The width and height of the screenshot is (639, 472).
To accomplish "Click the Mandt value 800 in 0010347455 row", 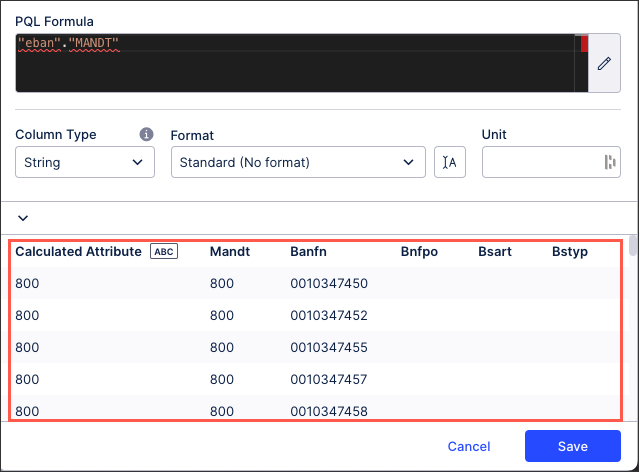I will 222,347.
